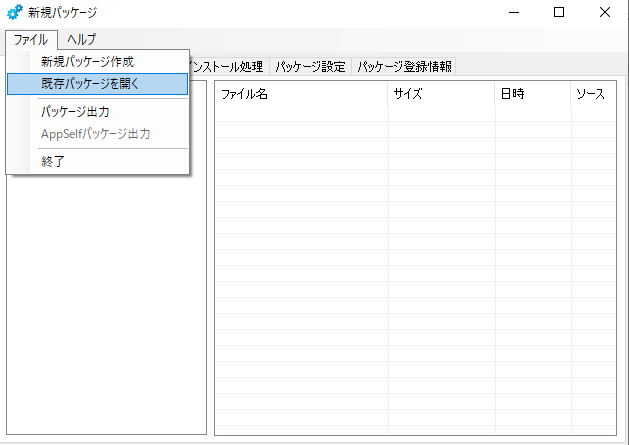The width and height of the screenshot is (629, 445).
Task: Switch to the インストール処理 tab
Action: [229, 67]
